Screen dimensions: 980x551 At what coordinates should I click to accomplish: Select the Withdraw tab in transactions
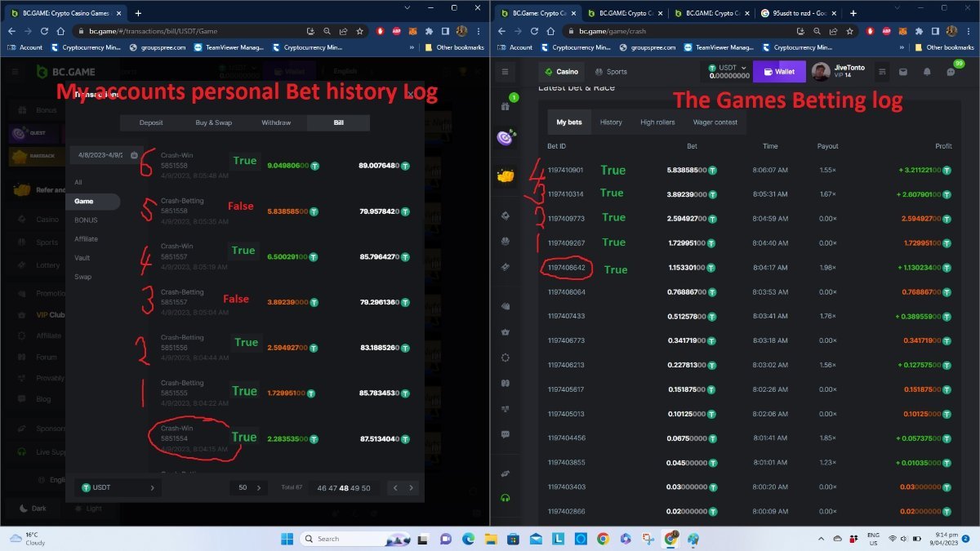click(x=276, y=123)
